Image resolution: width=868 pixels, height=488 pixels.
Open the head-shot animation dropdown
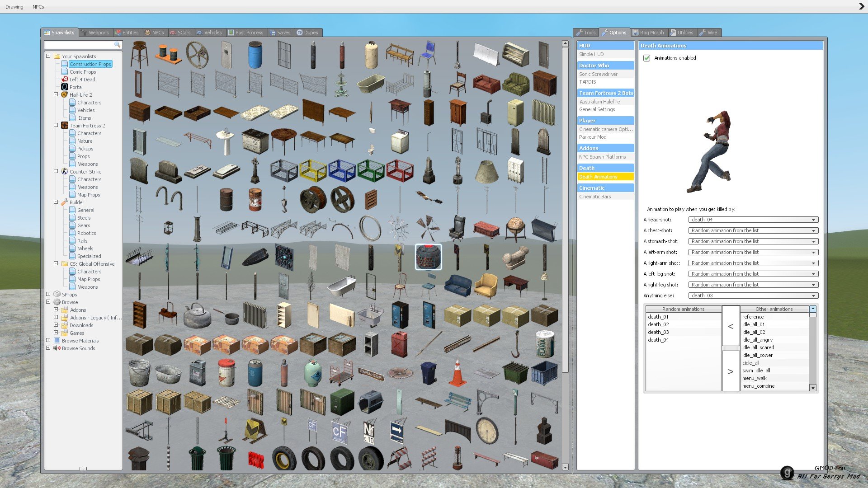[x=753, y=220]
